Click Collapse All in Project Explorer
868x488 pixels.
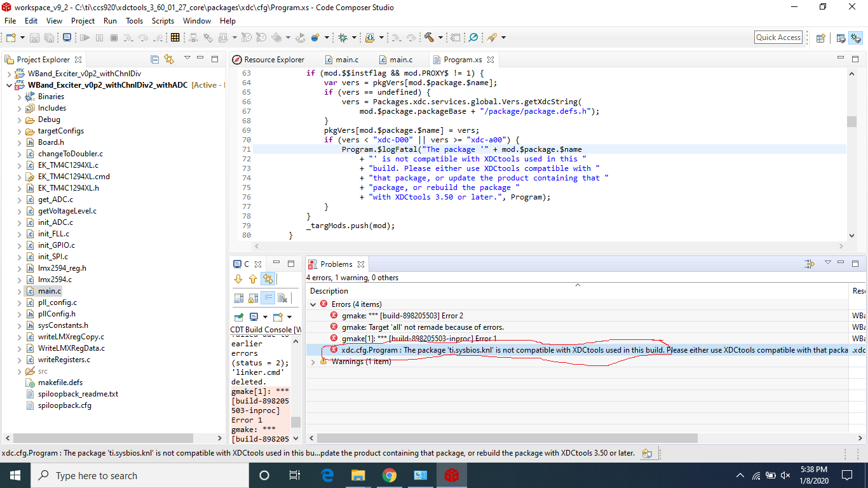tap(155, 59)
